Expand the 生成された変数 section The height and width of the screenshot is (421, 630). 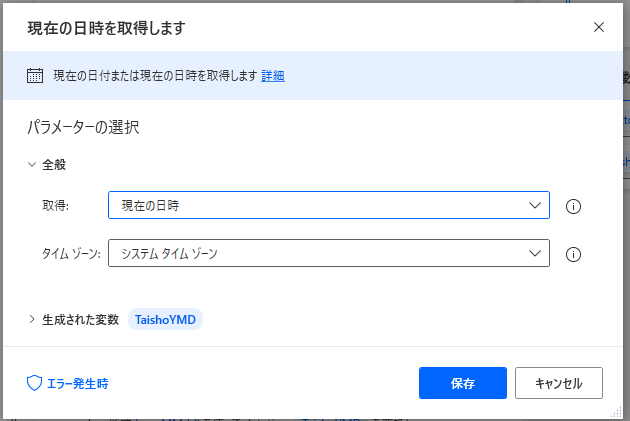(32, 319)
